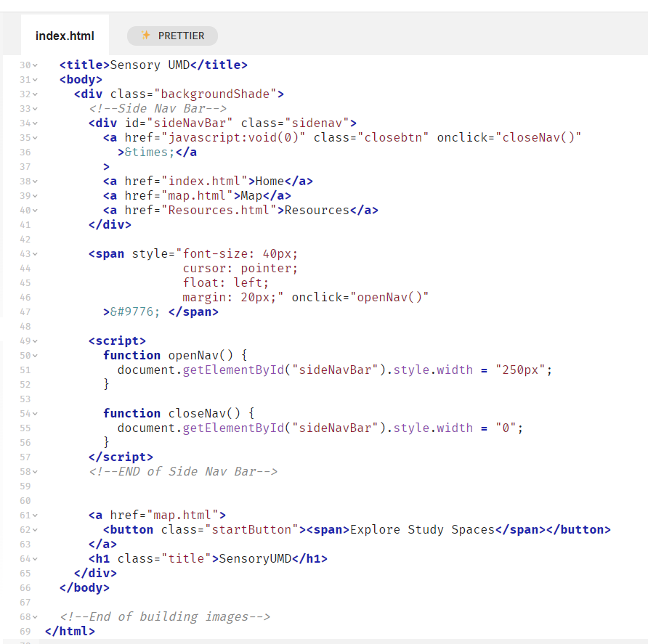The width and height of the screenshot is (648, 644).
Task: Click line number 42 in the gutter
Action: point(25,240)
